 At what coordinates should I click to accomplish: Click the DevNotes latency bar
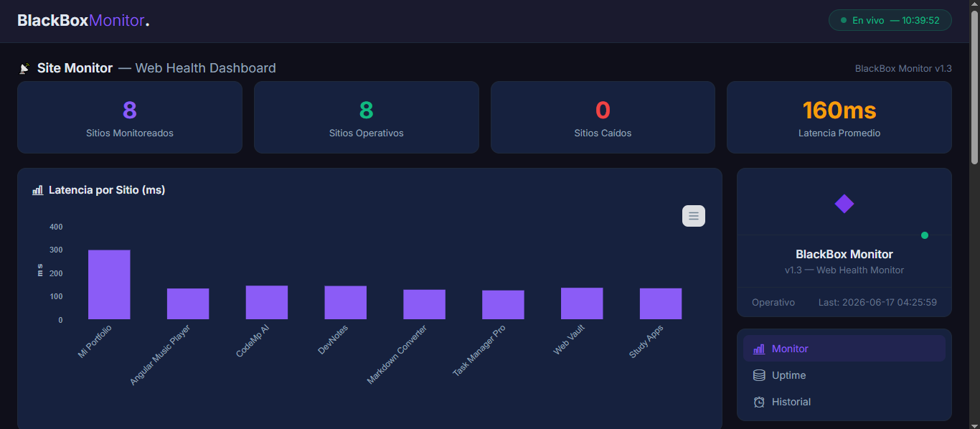[x=345, y=302]
